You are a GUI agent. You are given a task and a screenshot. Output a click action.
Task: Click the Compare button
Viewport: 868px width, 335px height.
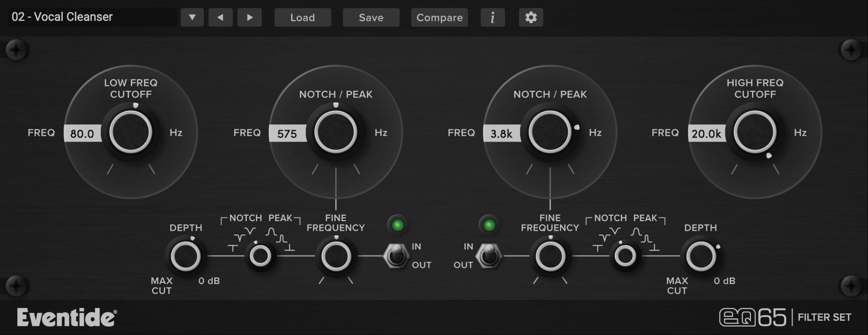click(x=439, y=17)
